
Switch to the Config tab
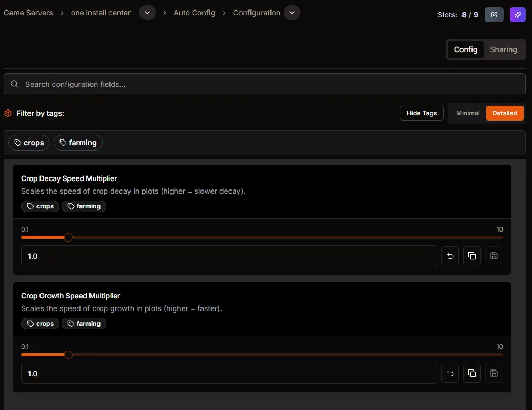click(x=465, y=49)
